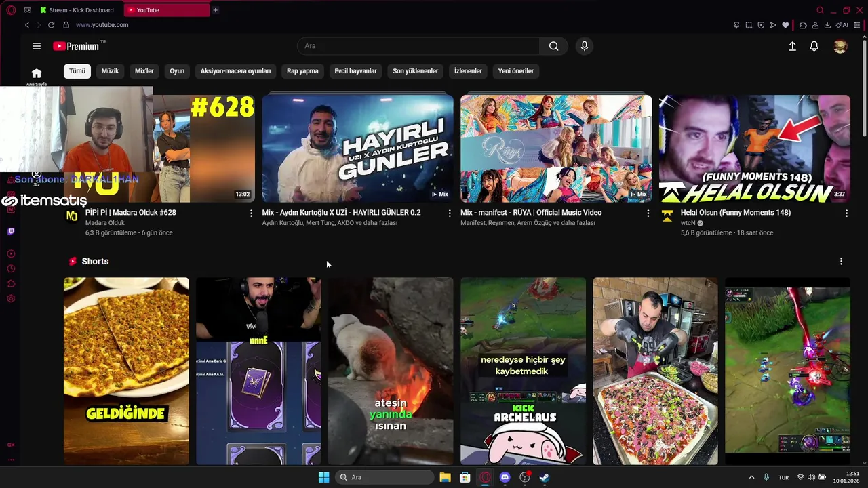The image size is (868, 488).
Task: Open the KICK ARCHELAUS short
Action: (523, 371)
